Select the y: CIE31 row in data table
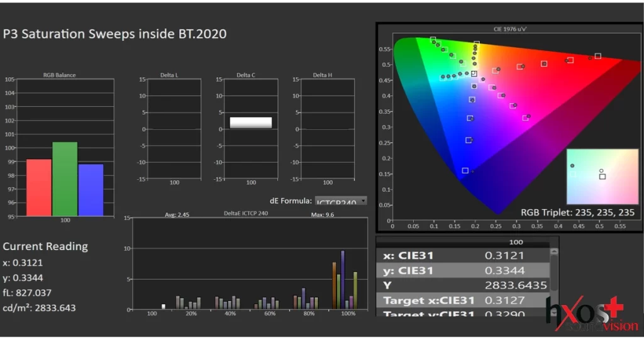Image resolution: width=644 pixels, height=338 pixels. click(464, 271)
